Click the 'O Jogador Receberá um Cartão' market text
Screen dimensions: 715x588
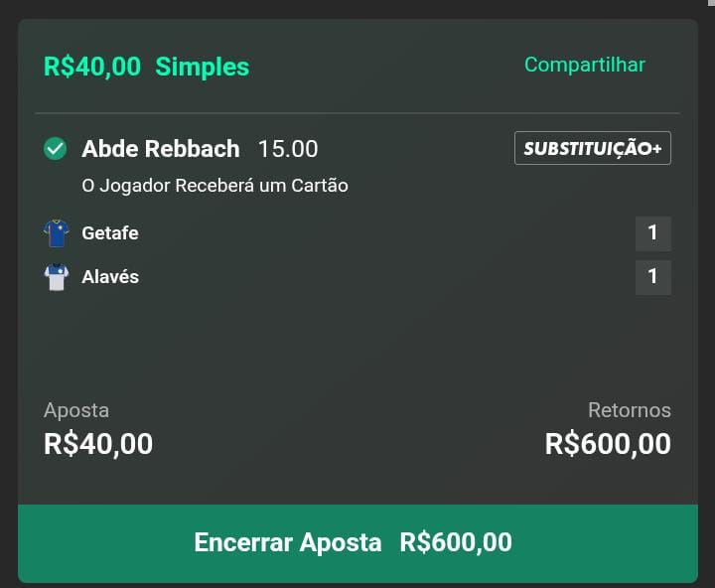(x=214, y=186)
